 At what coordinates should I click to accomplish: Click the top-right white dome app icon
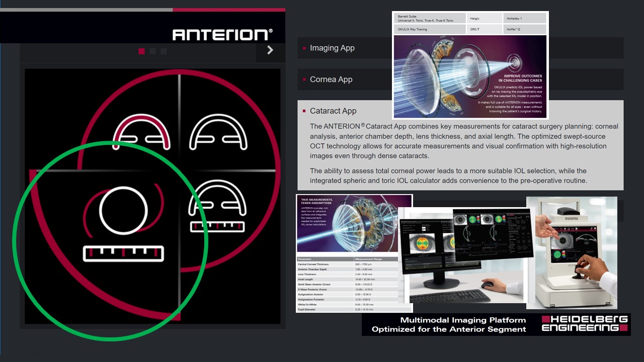click(219, 132)
